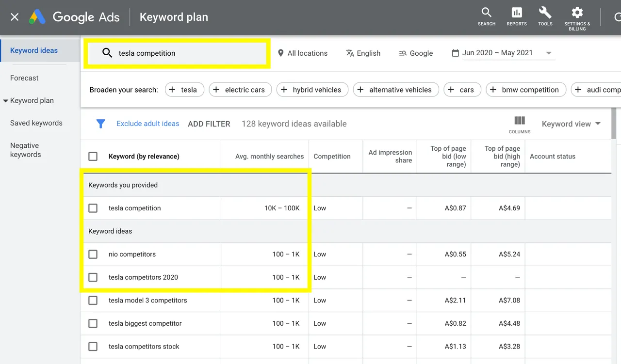The width and height of the screenshot is (621, 364).
Task: Open the Search tool in the header
Action: pyautogui.click(x=486, y=16)
